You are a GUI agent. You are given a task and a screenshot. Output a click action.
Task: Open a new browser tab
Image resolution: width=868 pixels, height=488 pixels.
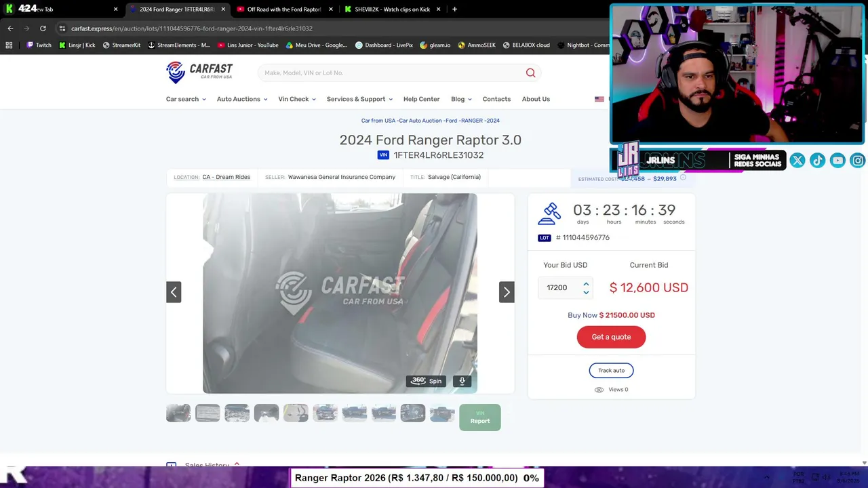454,9
